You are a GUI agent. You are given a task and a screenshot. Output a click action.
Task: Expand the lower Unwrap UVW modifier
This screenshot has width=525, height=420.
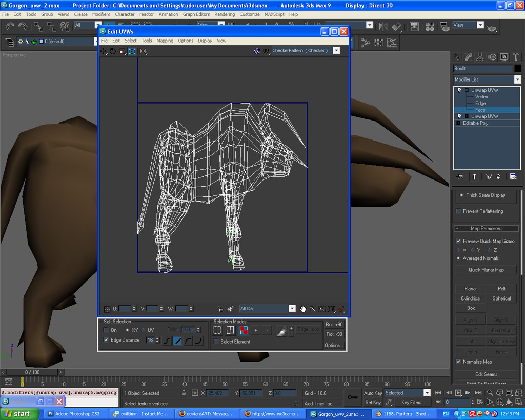tap(466, 116)
